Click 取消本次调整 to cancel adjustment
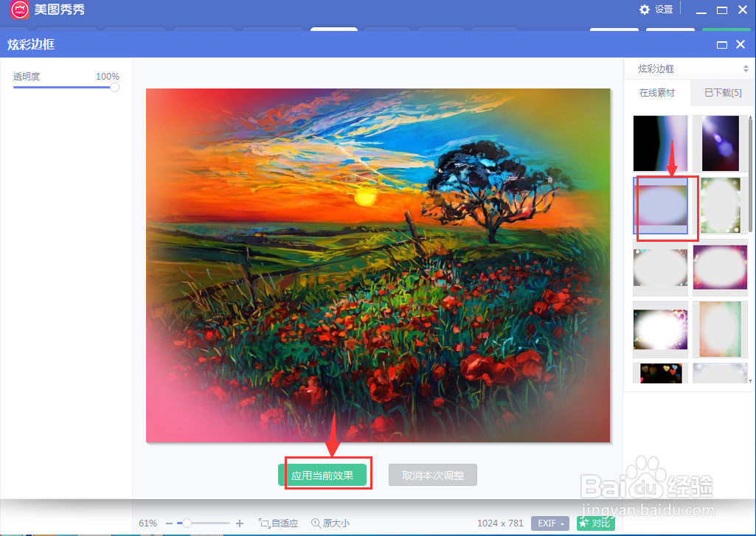 pos(433,476)
